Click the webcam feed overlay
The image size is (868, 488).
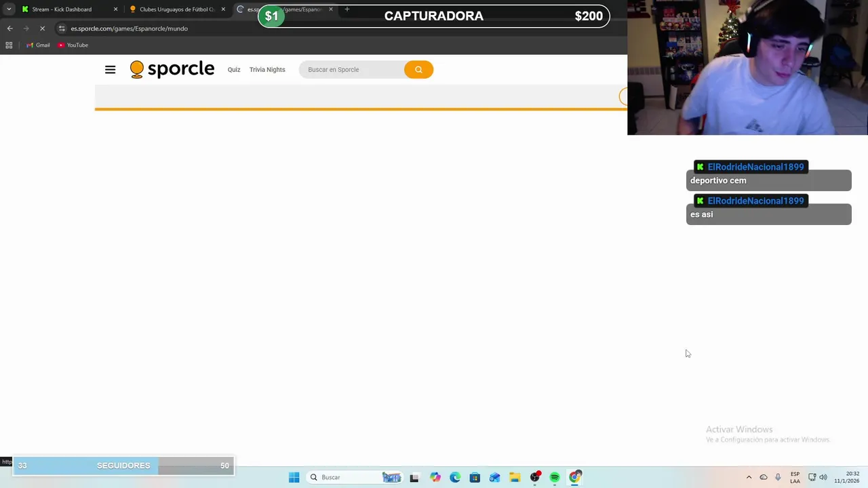(x=747, y=68)
